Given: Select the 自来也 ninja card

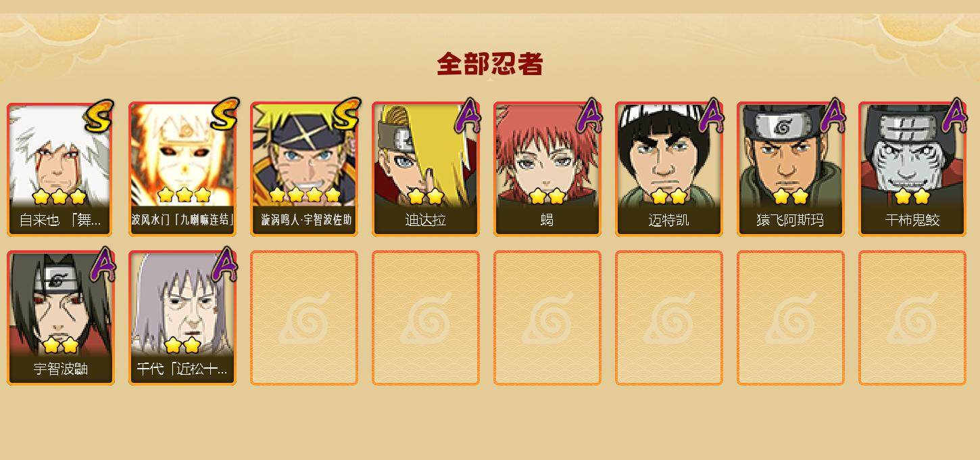Looking at the screenshot, I should tap(60, 169).
